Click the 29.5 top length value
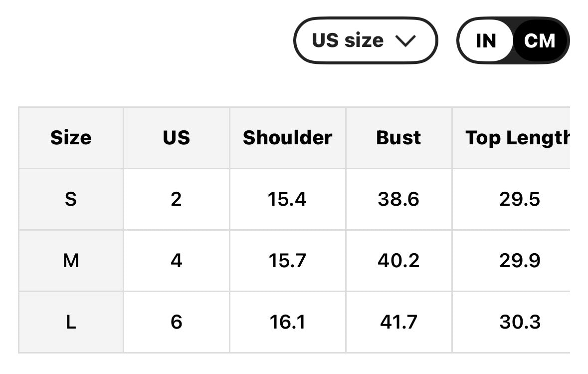 click(519, 199)
